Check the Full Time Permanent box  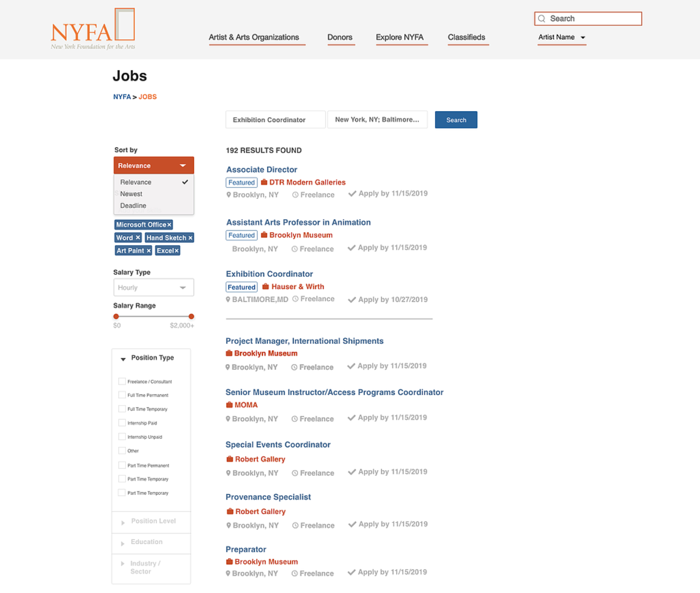coord(122,395)
